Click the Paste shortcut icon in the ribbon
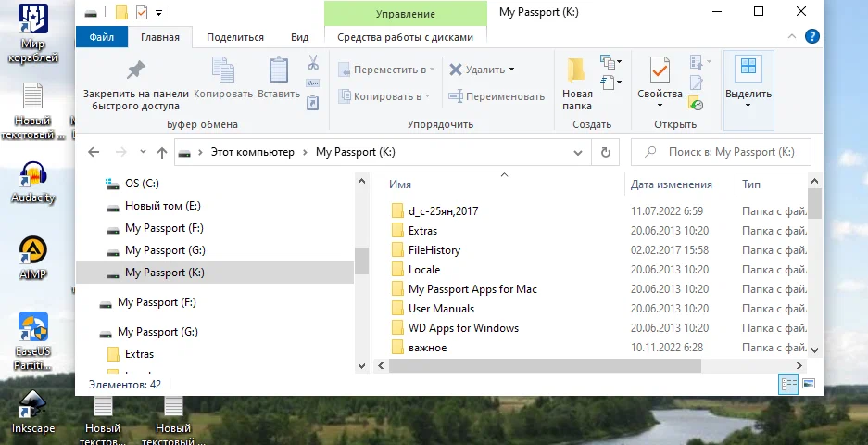Viewport: 868px width, 445px height. 313,103
